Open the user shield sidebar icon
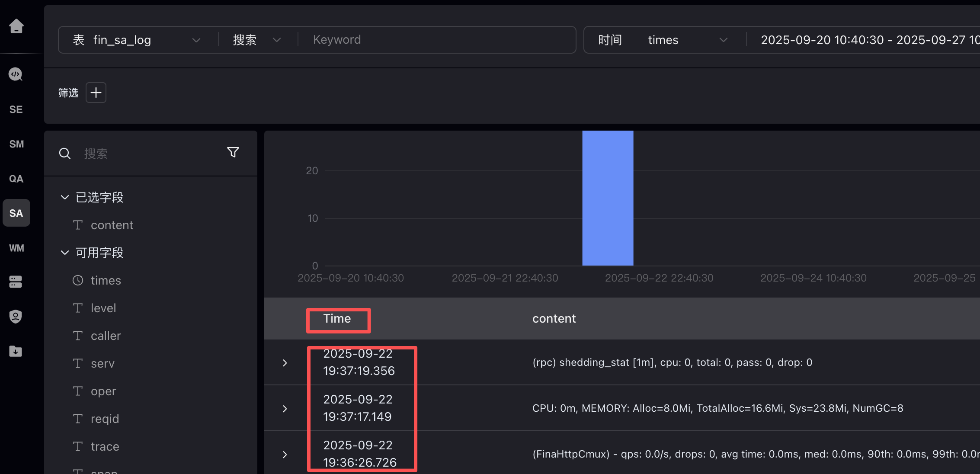The width and height of the screenshot is (980, 474). (x=16, y=317)
